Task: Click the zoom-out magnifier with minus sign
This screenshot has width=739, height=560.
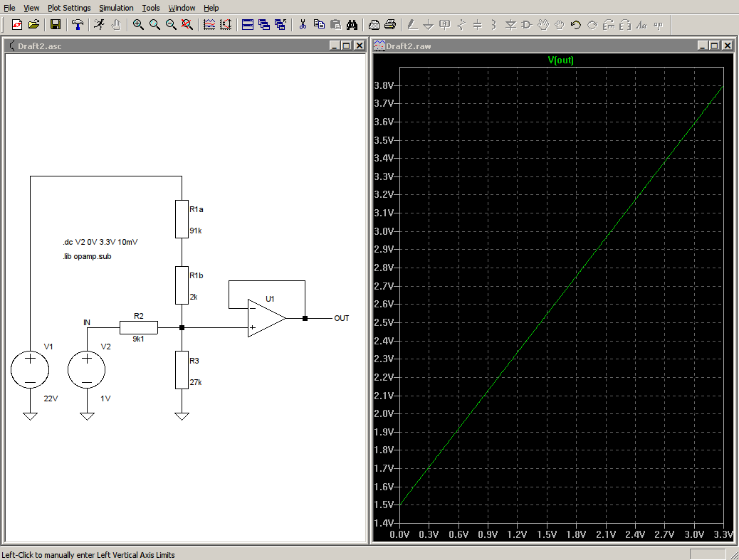Action: pos(171,24)
